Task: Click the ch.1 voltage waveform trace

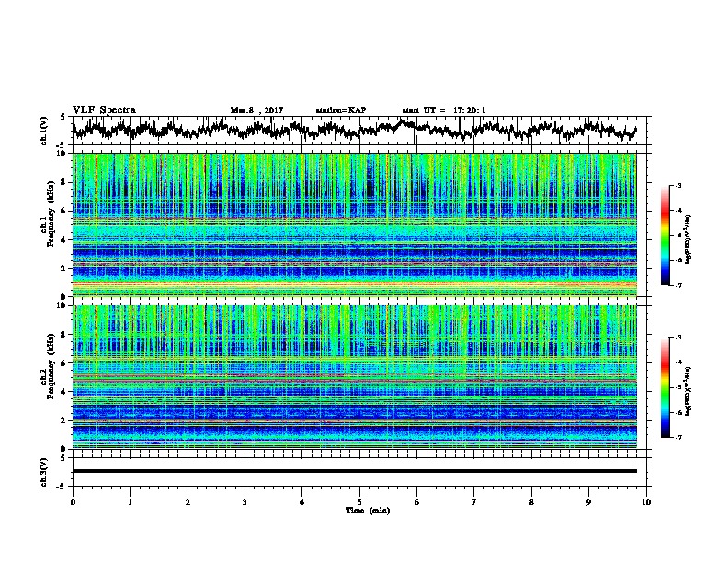Action: pos(354,130)
